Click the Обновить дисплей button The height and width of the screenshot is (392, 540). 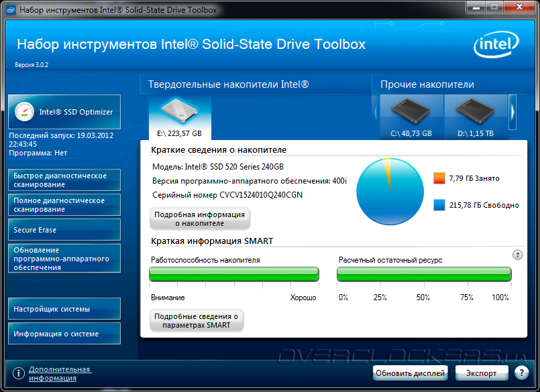410,373
